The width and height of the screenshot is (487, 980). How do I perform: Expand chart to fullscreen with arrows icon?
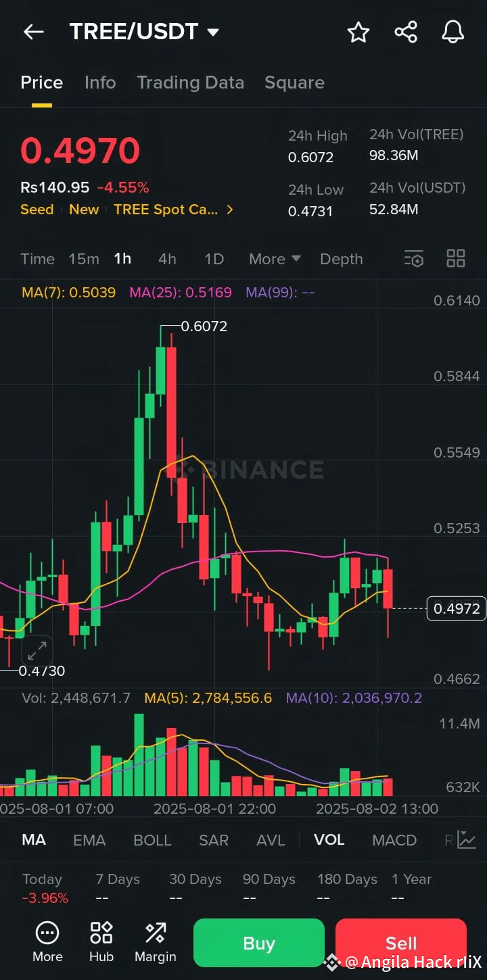coord(37,650)
